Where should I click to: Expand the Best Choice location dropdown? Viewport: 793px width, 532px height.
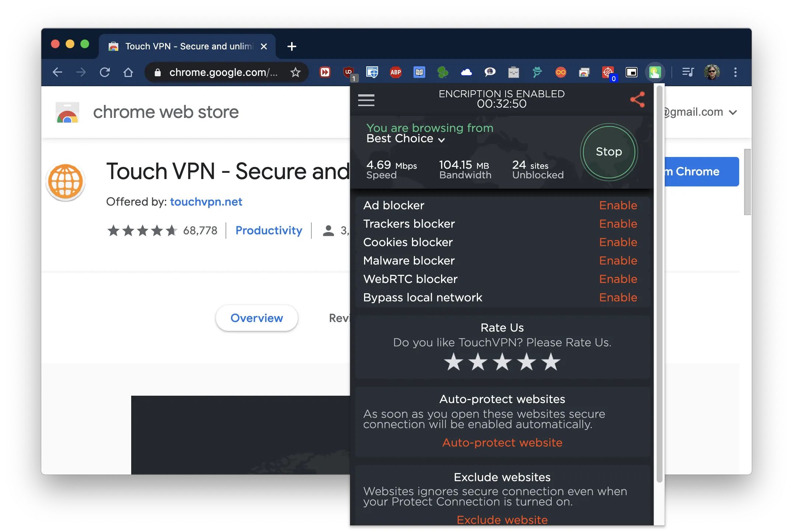point(406,139)
